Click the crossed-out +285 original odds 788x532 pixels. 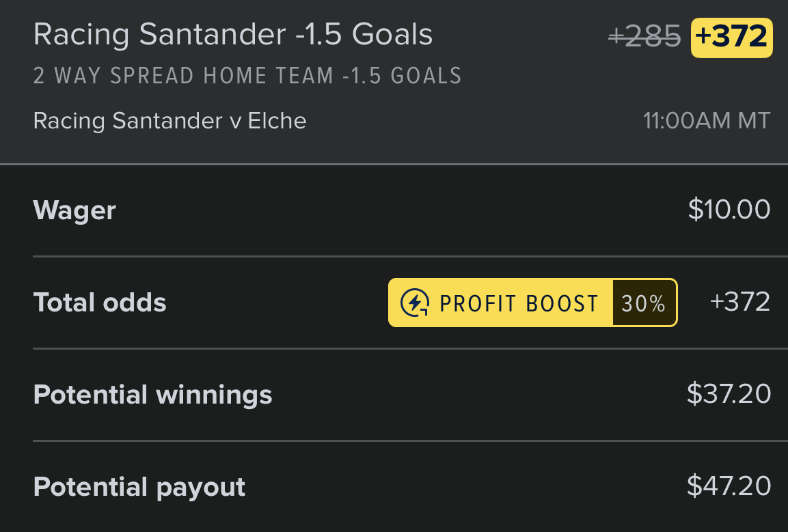pyautogui.click(x=644, y=37)
